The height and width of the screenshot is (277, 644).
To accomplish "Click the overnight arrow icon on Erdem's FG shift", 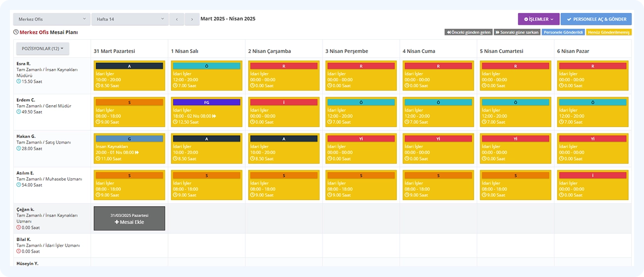I will [x=215, y=116].
